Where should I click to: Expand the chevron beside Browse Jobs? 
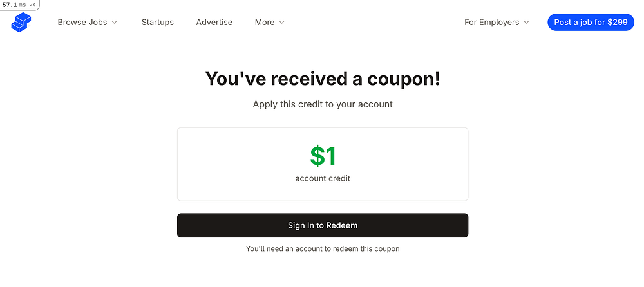pyautogui.click(x=115, y=23)
